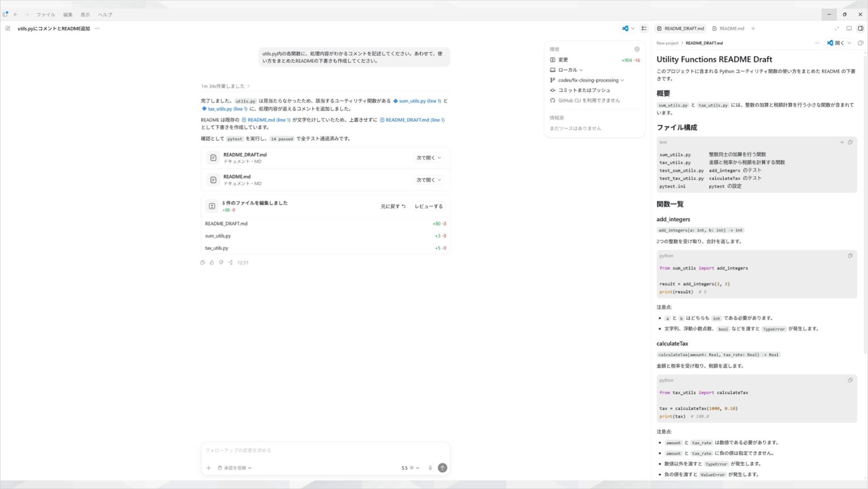868x489 pixels.
Task: Copy the assistant response message
Action: [203, 262]
